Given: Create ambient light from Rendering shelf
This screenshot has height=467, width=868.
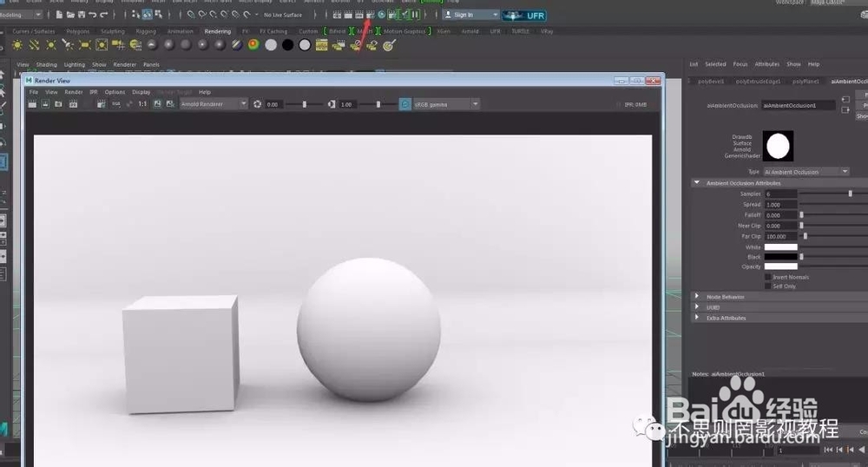Looking at the screenshot, I should (17, 45).
